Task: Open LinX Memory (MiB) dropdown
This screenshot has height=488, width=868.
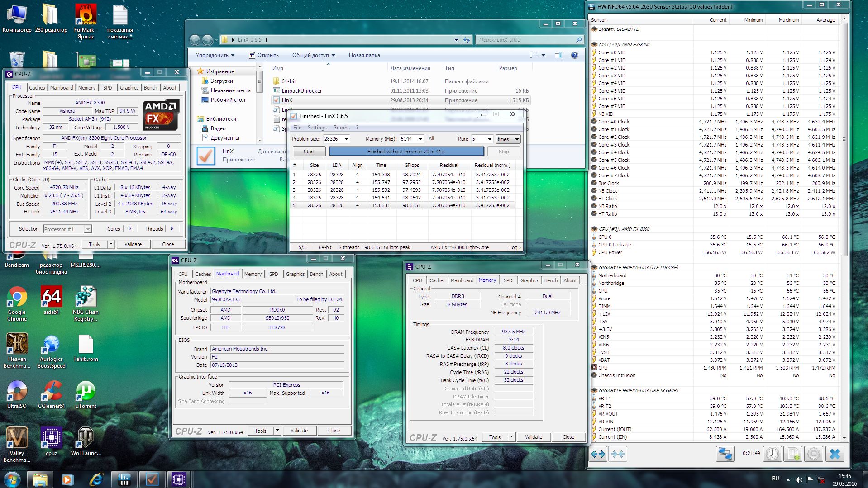Action: point(420,139)
